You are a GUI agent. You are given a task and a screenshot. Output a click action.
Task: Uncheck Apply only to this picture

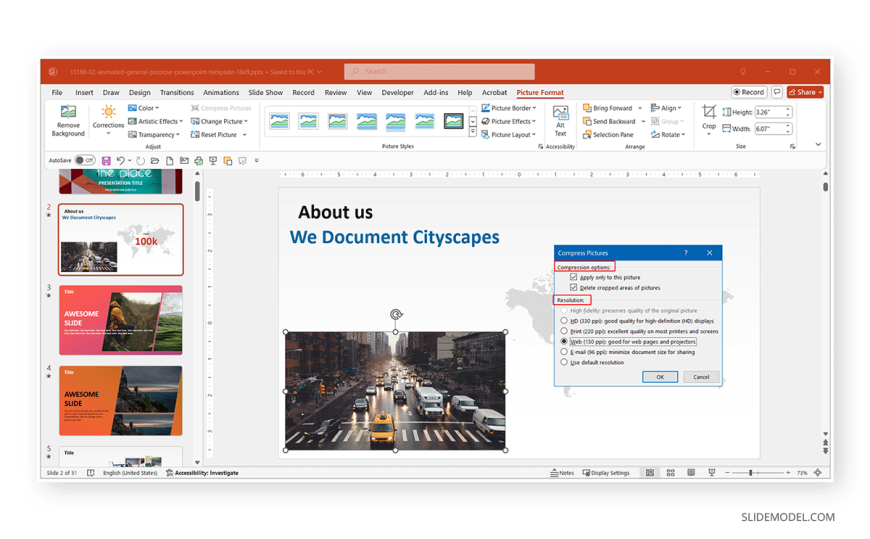574,277
